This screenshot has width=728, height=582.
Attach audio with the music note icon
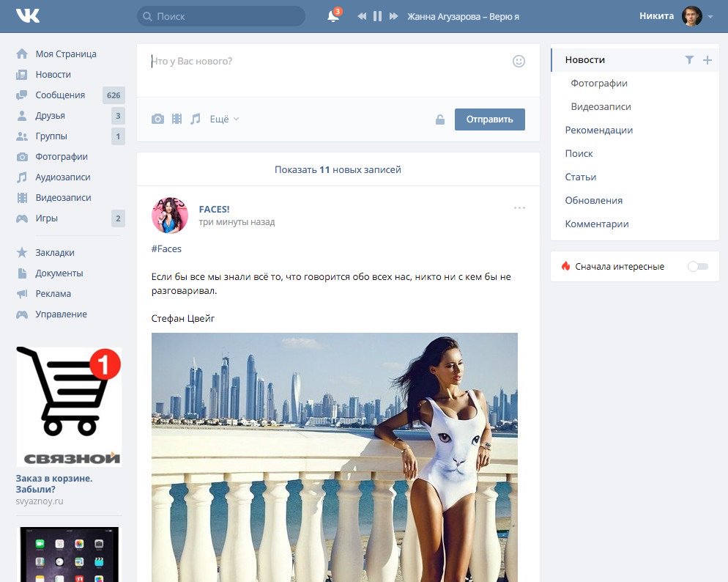tap(195, 119)
